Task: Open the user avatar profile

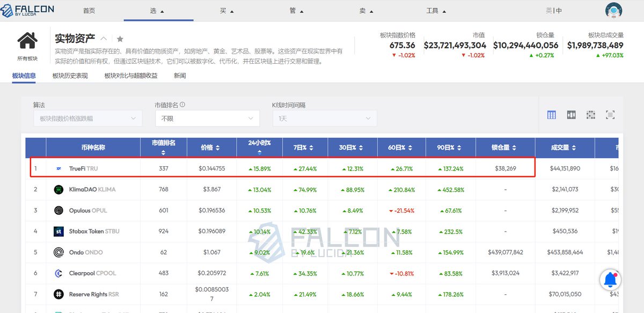Action: click(x=613, y=10)
